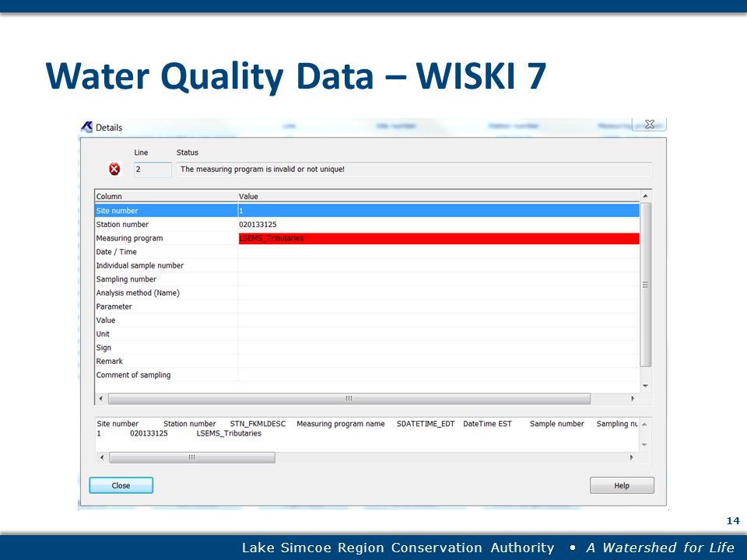Viewport: 747px width, 560px height.
Task: Close the Details dialog with X button
Action: tap(649, 124)
